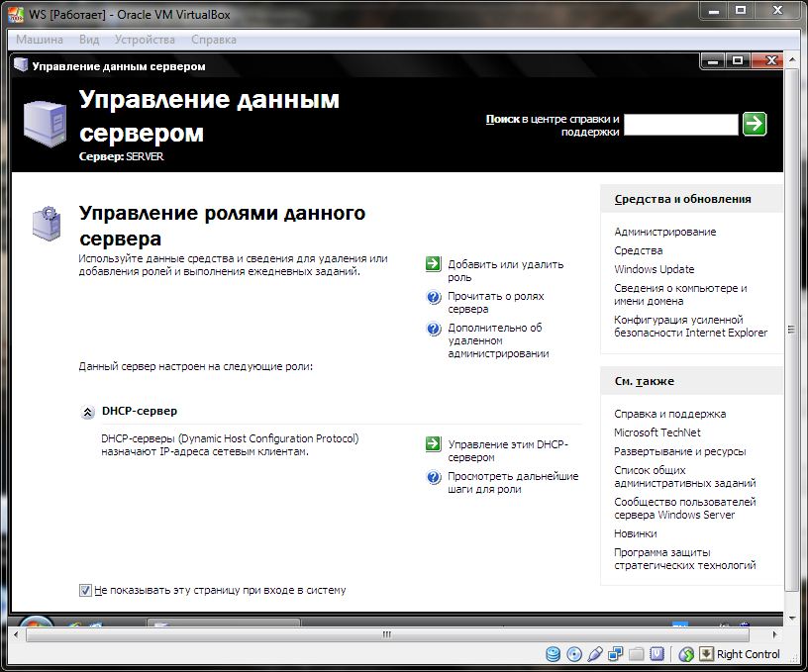Click Добавить или удалить роль link
This screenshot has width=808, height=672.
tap(506, 271)
